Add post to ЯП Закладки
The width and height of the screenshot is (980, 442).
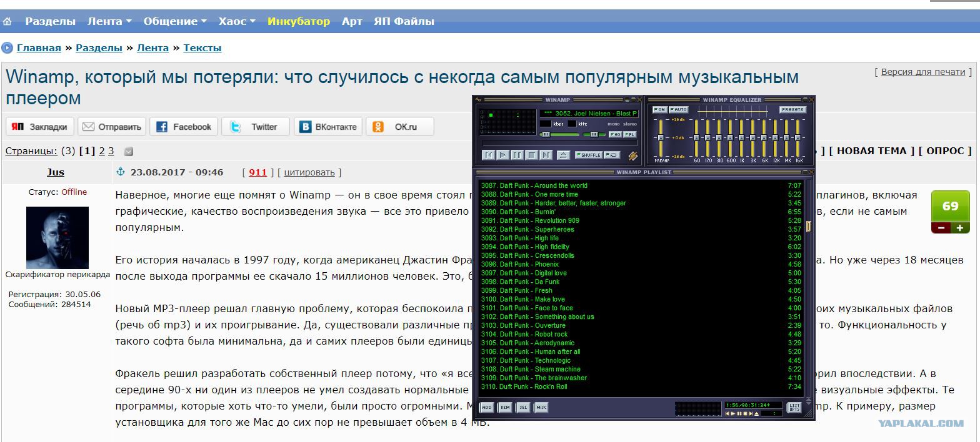[x=40, y=127]
